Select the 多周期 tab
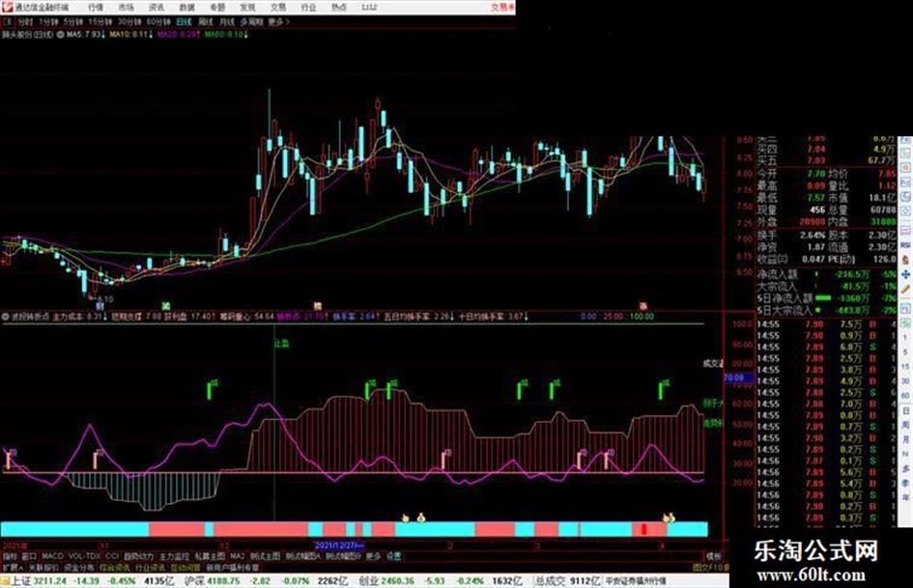This screenshot has width=913, height=588. click(x=251, y=22)
